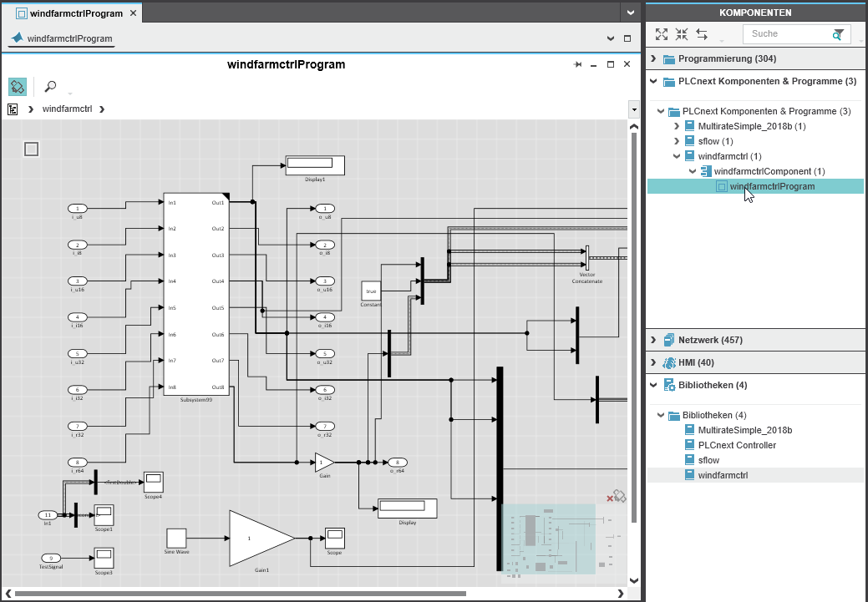868x602 pixels.
Task: Toggle the navigator overview tool in editor toolbar
Action: (x=18, y=87)
